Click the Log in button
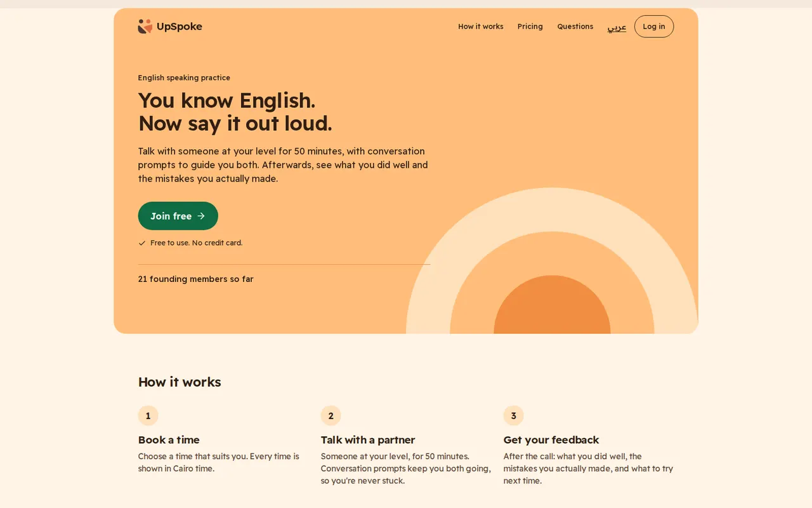The height and width of the screenshot is (508, 812). (x=654, y=27)
